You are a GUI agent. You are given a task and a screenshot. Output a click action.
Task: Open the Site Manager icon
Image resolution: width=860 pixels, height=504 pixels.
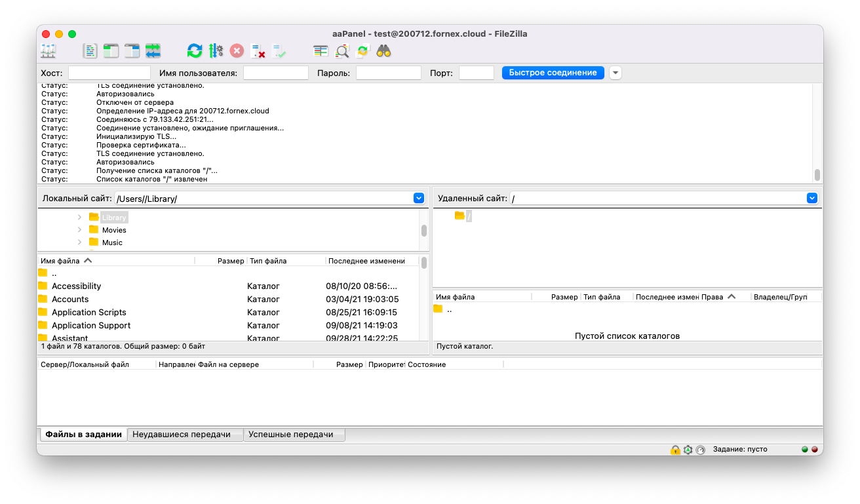[49, 50]
